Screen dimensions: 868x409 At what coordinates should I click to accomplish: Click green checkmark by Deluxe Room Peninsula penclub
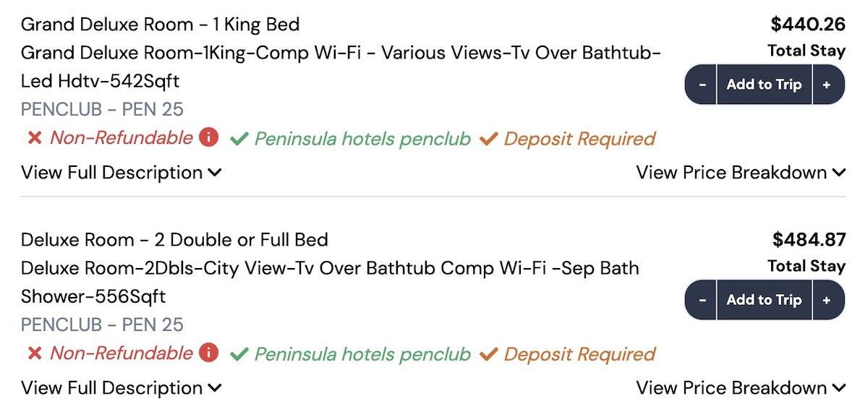point(239,354)
